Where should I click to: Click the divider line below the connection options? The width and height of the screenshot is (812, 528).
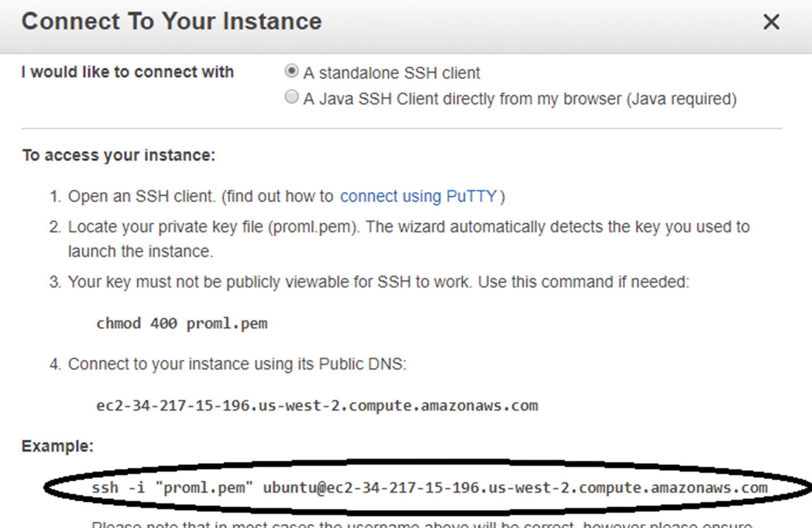point(402,128)
